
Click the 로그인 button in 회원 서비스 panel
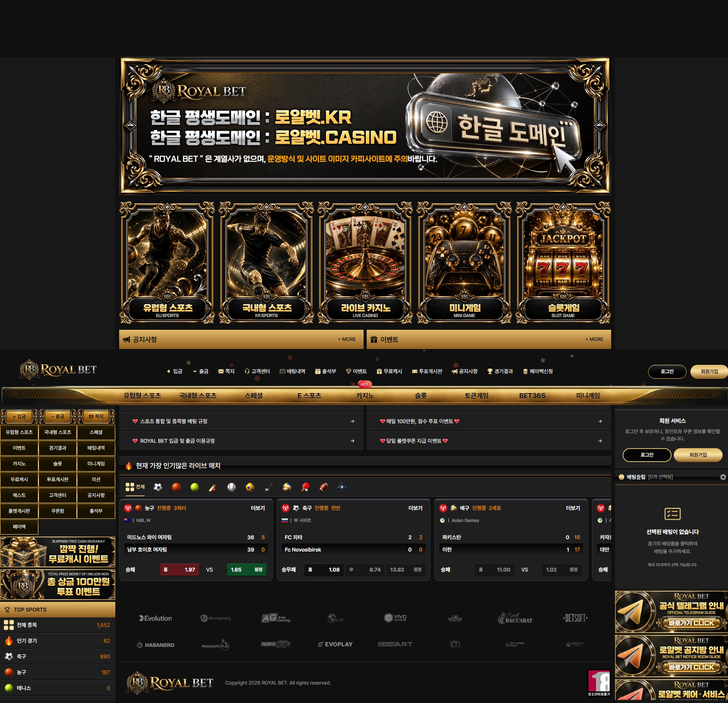coord(647,455)
